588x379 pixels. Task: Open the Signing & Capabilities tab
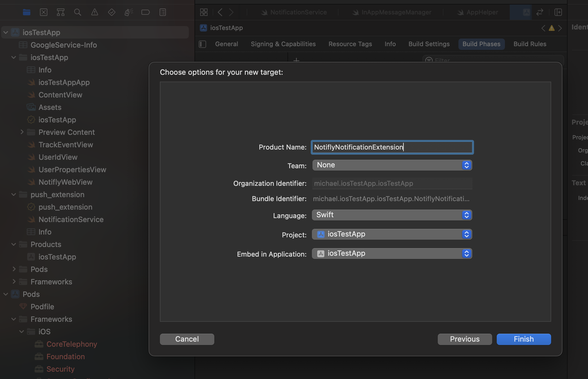(283, 44)
